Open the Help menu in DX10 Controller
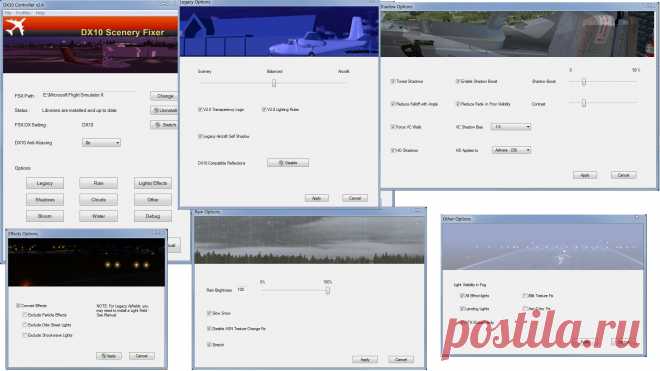 (40, 13)
